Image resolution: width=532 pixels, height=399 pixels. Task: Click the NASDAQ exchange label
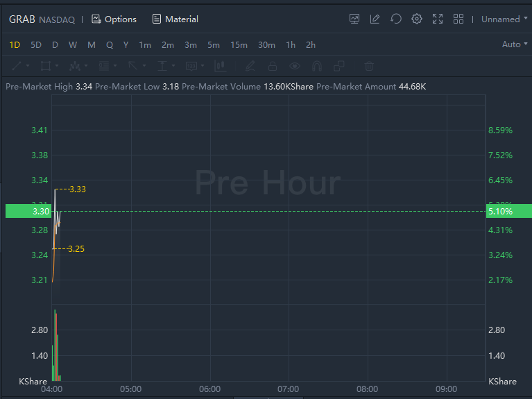[57, 20]
